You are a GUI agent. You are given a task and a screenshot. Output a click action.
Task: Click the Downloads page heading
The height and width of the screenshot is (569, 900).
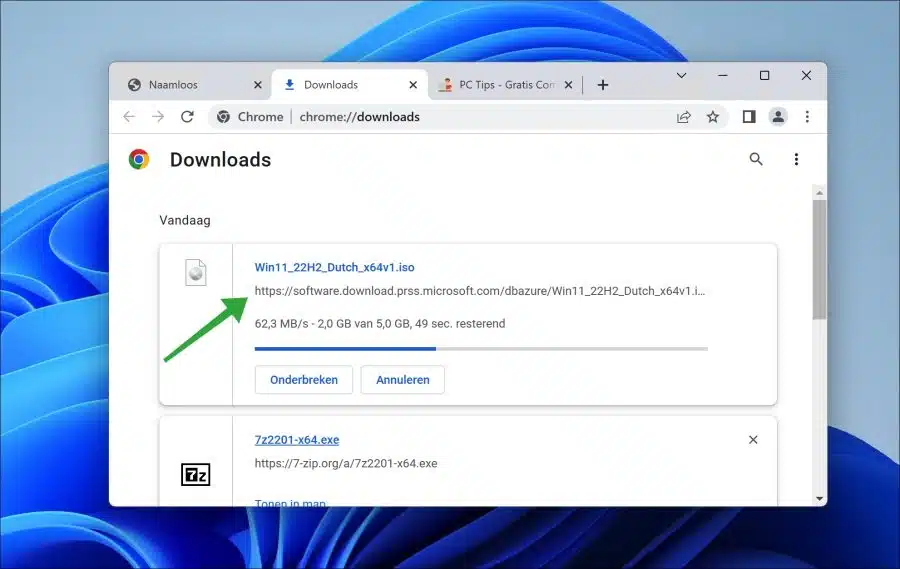(x=220, y=160)
